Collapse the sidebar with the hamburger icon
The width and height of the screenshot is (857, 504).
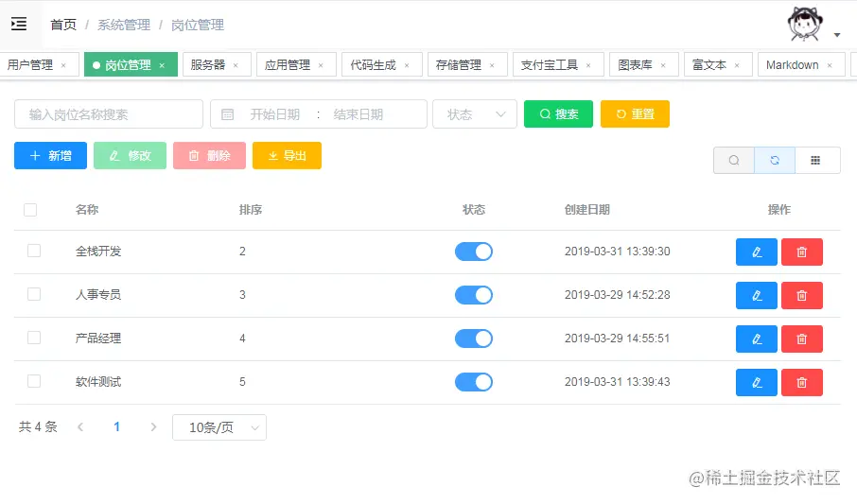coord(19,24)
